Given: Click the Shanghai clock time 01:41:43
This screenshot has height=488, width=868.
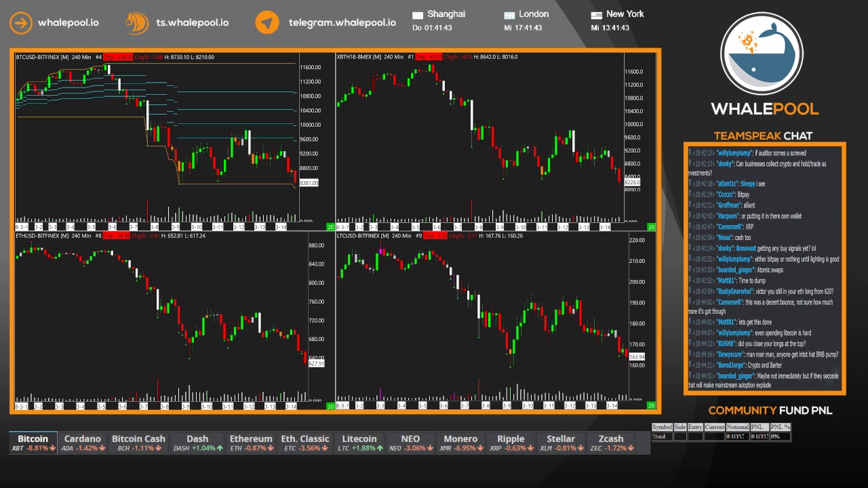Looking at the screenshot, I should click(x=438, y=28).
